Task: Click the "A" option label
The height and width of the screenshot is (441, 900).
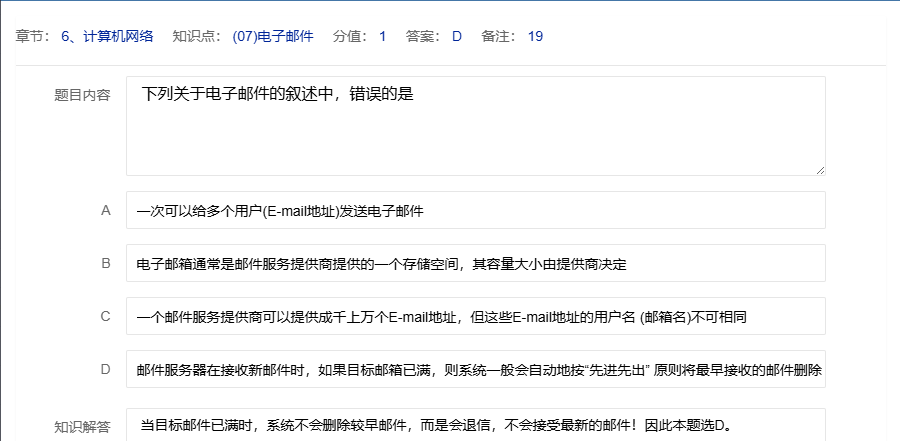Action: click(x=105, y=211)
